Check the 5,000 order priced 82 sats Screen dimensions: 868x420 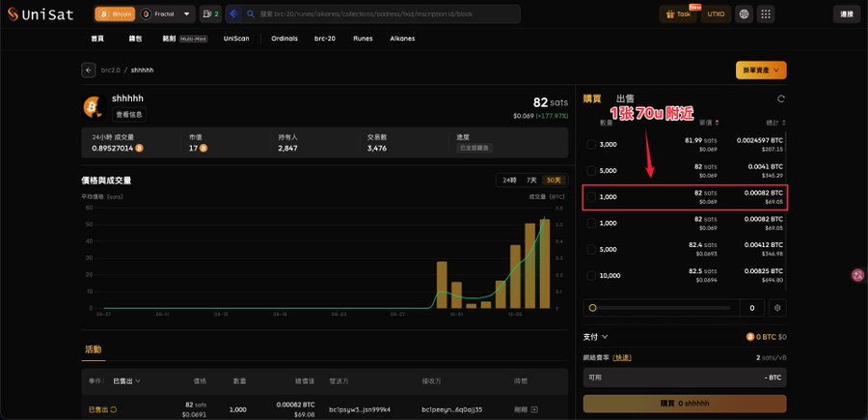591,170
